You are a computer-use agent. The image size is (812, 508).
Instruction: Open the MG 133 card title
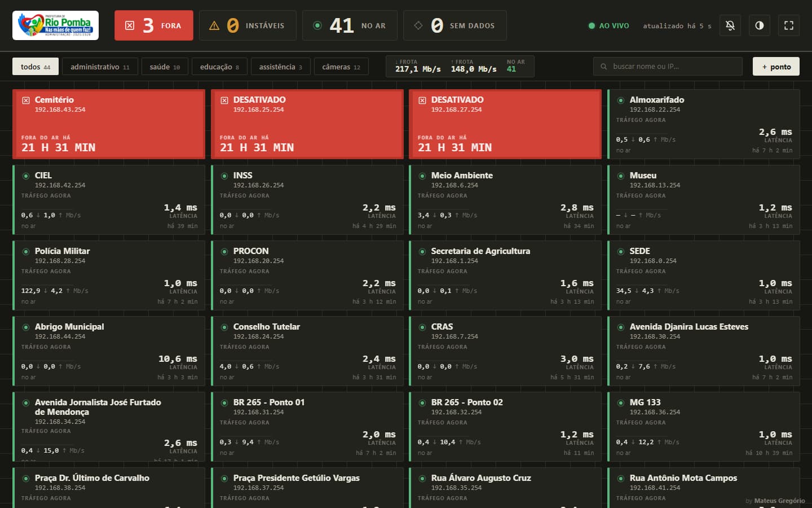[645, 402]
